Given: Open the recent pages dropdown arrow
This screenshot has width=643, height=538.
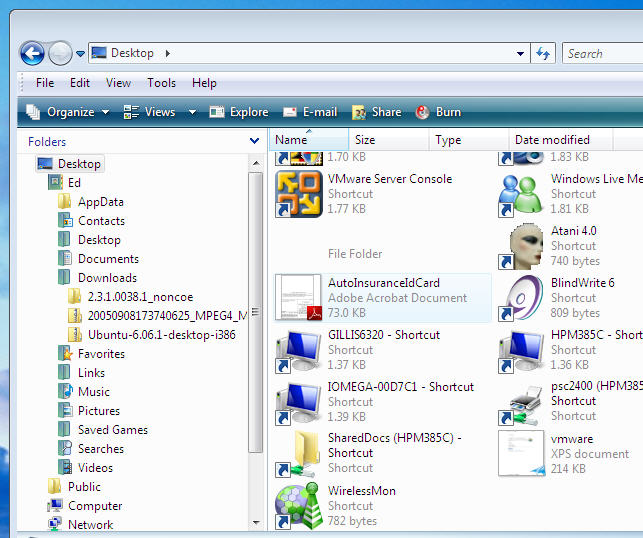Looking at the screenshot, I should 80,54.
